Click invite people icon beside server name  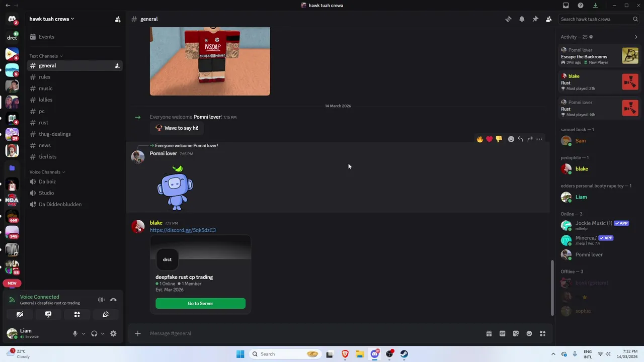point(118,19)
